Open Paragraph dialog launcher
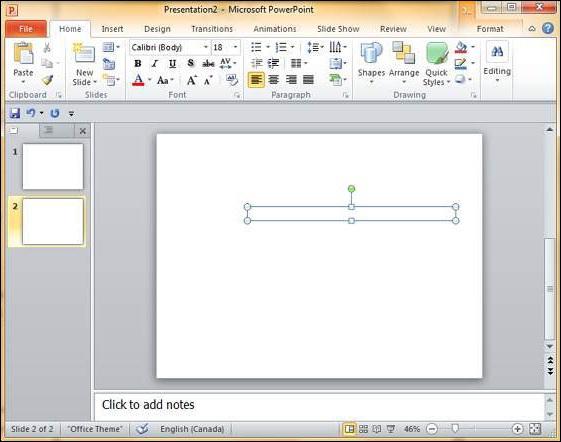This screenshot has height=442, width=561. pyautogui.click(x=346, y=95)
